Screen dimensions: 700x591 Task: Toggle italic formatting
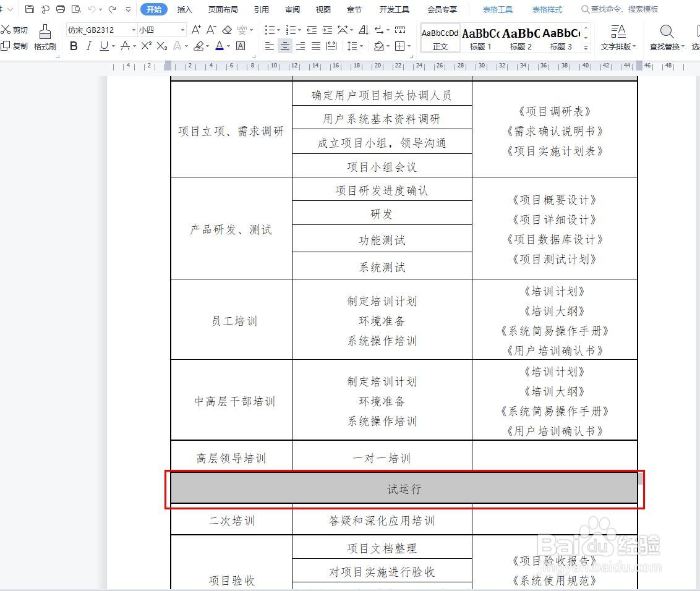[88, 46]
